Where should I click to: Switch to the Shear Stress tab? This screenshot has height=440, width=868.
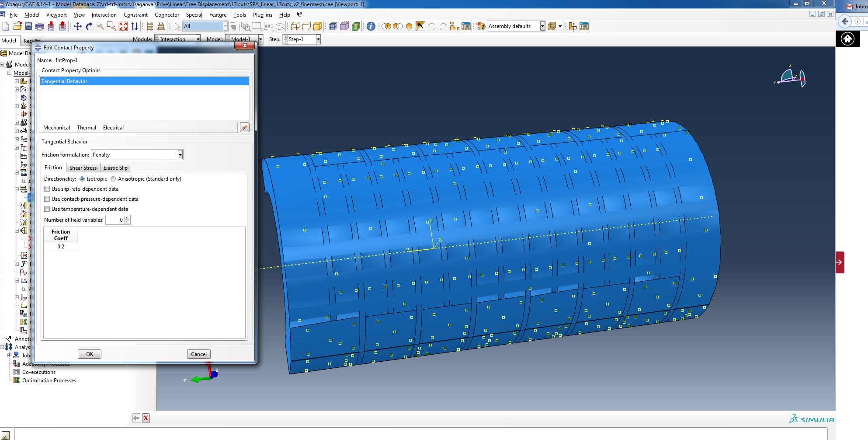(x=83, y=168)
